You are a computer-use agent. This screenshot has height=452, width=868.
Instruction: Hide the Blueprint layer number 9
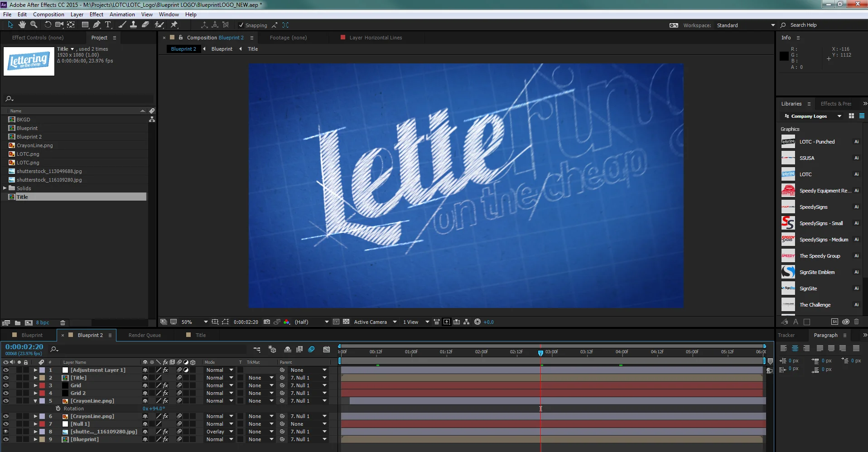(5, 439)
